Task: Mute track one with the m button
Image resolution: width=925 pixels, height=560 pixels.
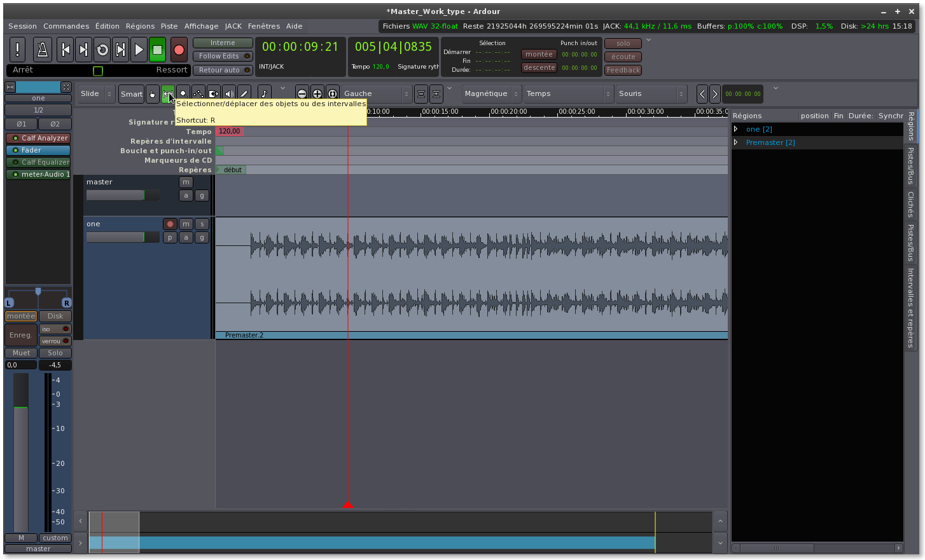Action: click(186, 224)
